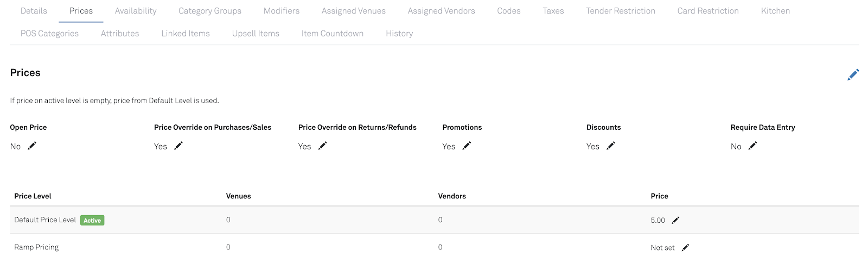Open the Assigned Venues tab
This screenshot has width=868, height=257.
[x=354, y=11]
